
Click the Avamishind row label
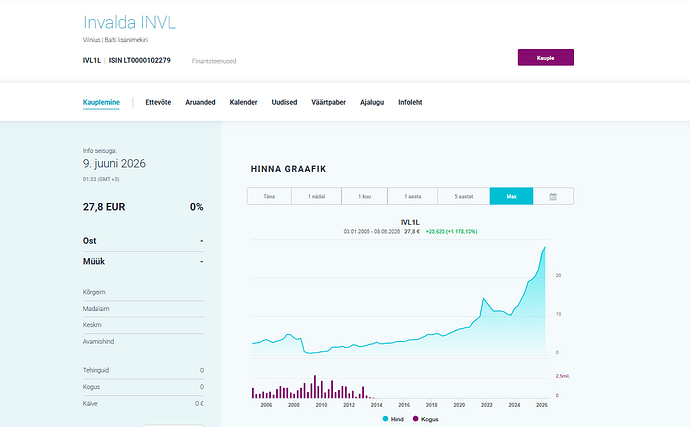click(x=99, y=341)
